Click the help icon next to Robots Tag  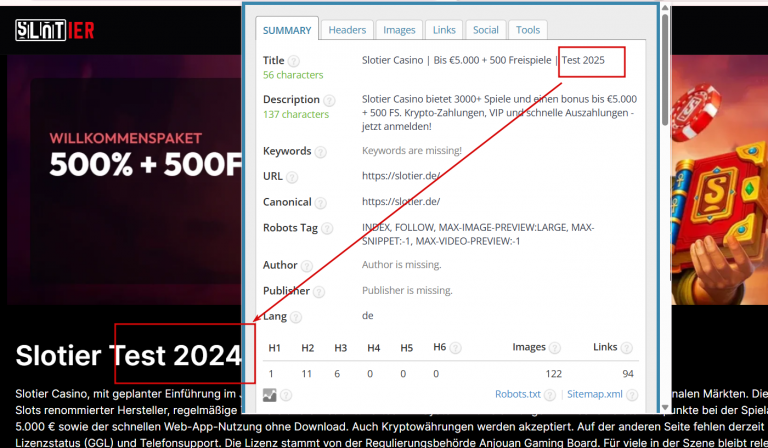pos(327,228)
